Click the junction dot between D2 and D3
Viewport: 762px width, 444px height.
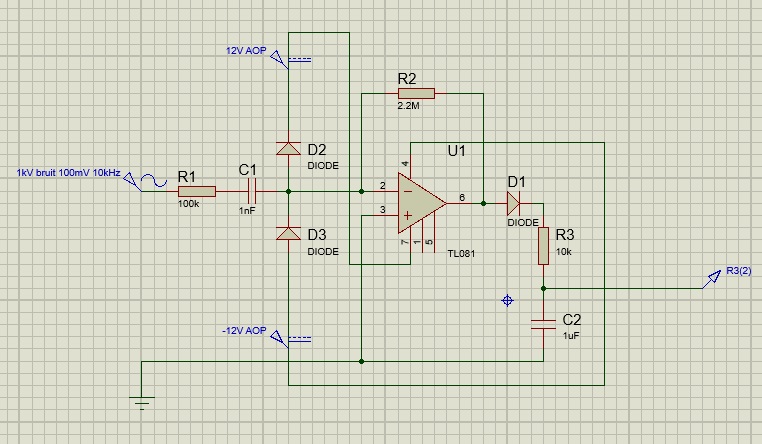(x=288, y=191)
